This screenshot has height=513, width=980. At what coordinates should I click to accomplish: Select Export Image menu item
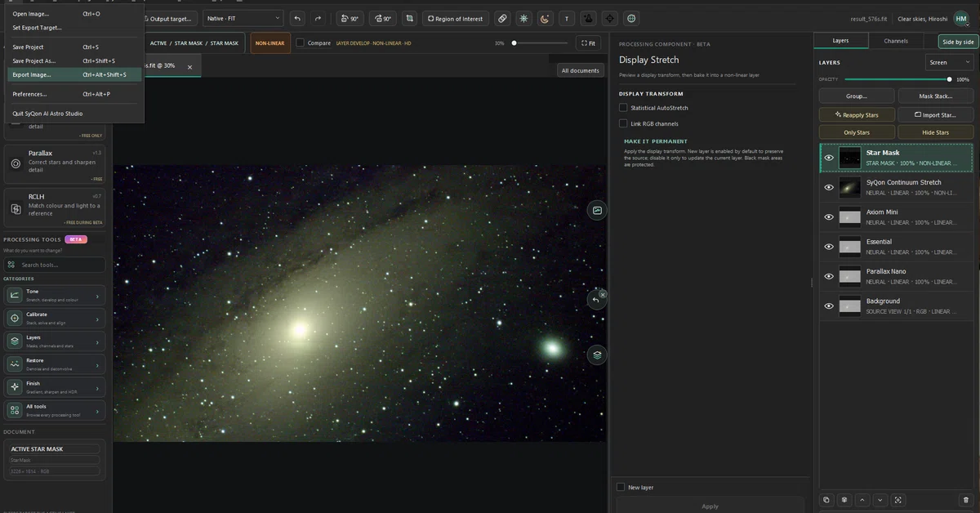click(73, 74)
